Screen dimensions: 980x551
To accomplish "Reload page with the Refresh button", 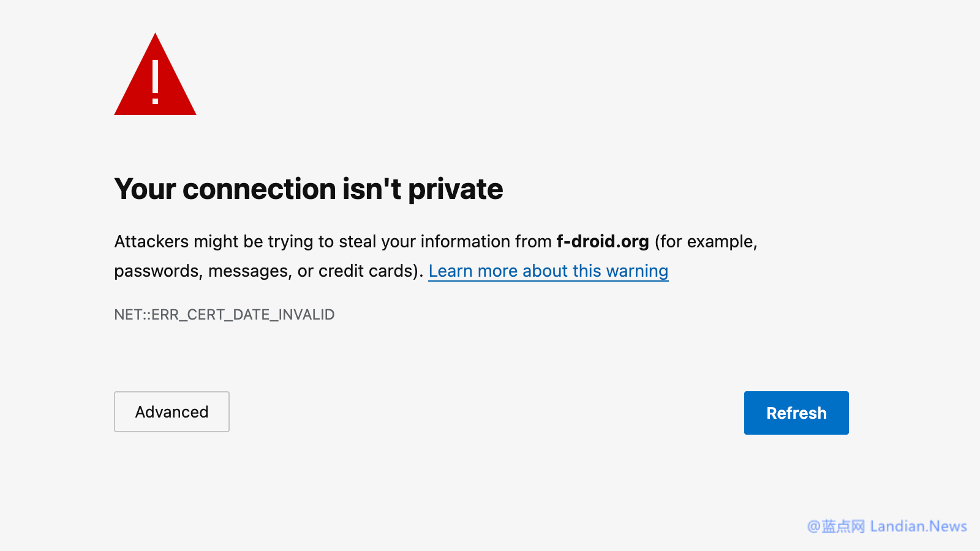I will click(x=796, y=413).
